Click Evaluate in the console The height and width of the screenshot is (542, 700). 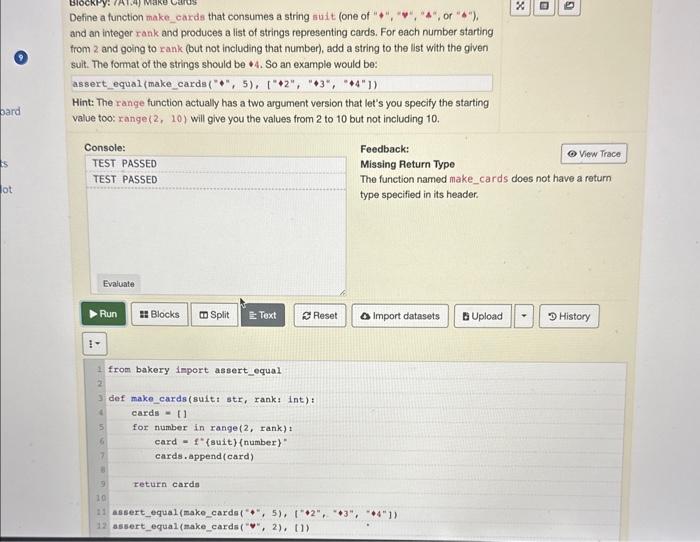(x=118, y=284)
